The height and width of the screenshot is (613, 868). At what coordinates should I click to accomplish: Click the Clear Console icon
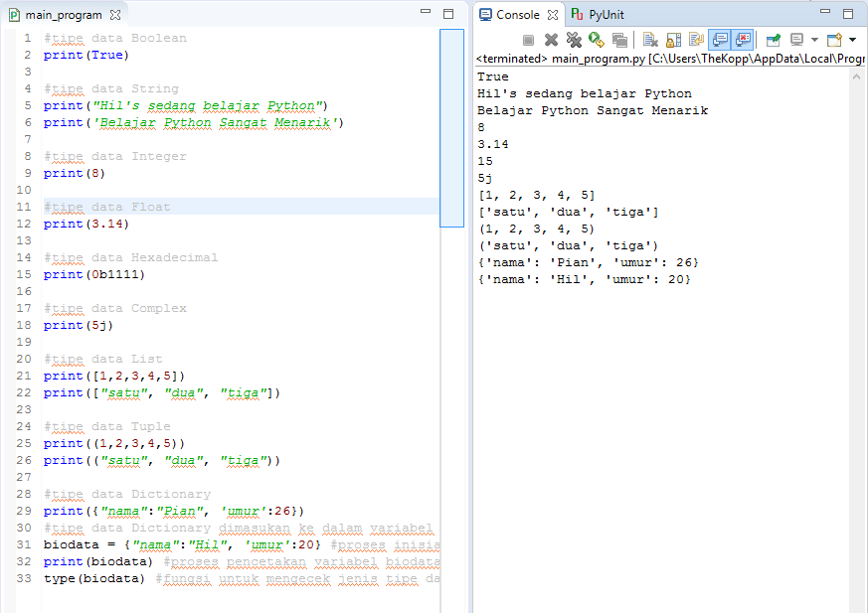point(650,40)
